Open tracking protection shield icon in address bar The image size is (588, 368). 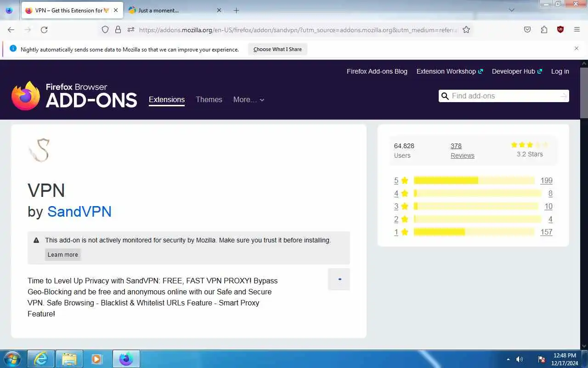[x=105, y=29]
